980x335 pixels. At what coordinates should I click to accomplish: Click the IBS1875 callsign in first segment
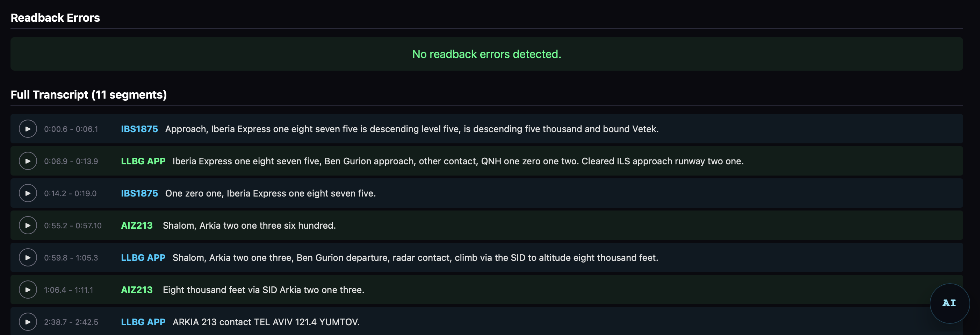point(139,129)
